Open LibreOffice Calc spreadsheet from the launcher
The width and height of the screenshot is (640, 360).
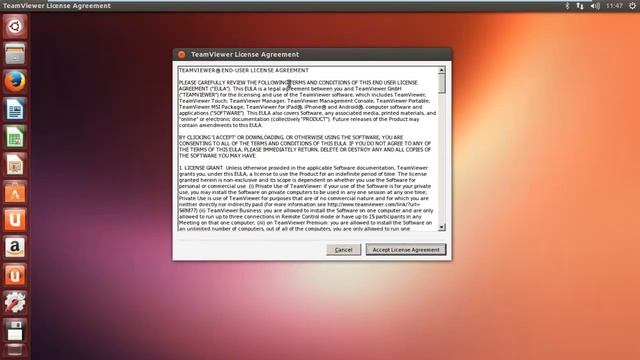click(x=15, y=137)
